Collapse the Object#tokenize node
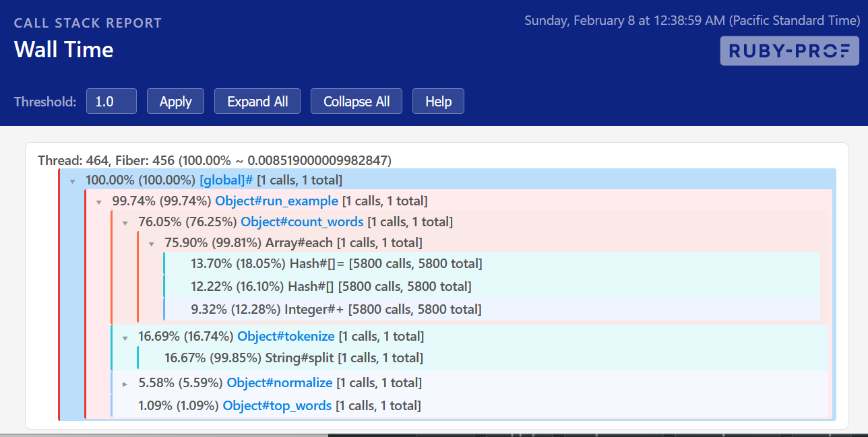 125,336
